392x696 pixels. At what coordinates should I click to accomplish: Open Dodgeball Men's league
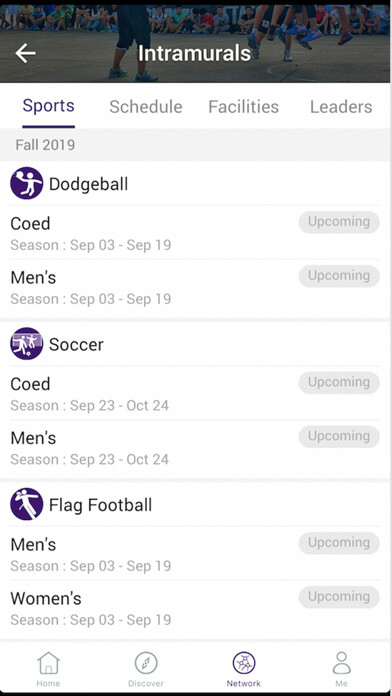(x=195, y=287)
